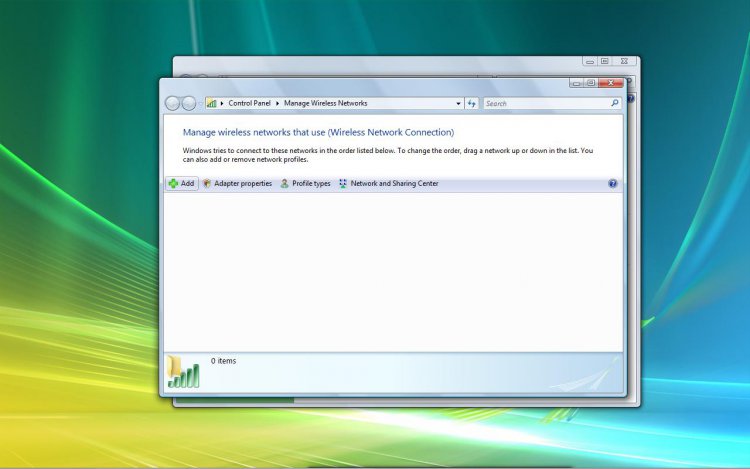Open Profile types
This screenshot has height=469, width=750.
(305, 184)
